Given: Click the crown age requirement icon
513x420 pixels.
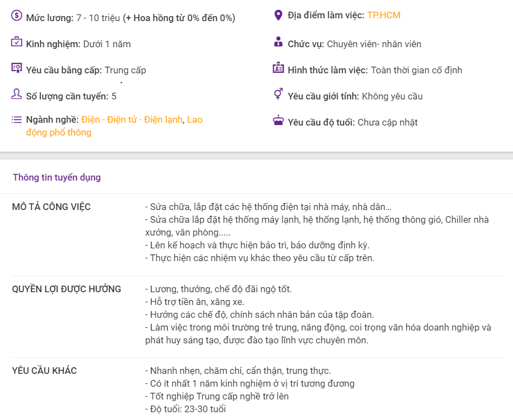Looking at the screenshot, I should [278, 120].
